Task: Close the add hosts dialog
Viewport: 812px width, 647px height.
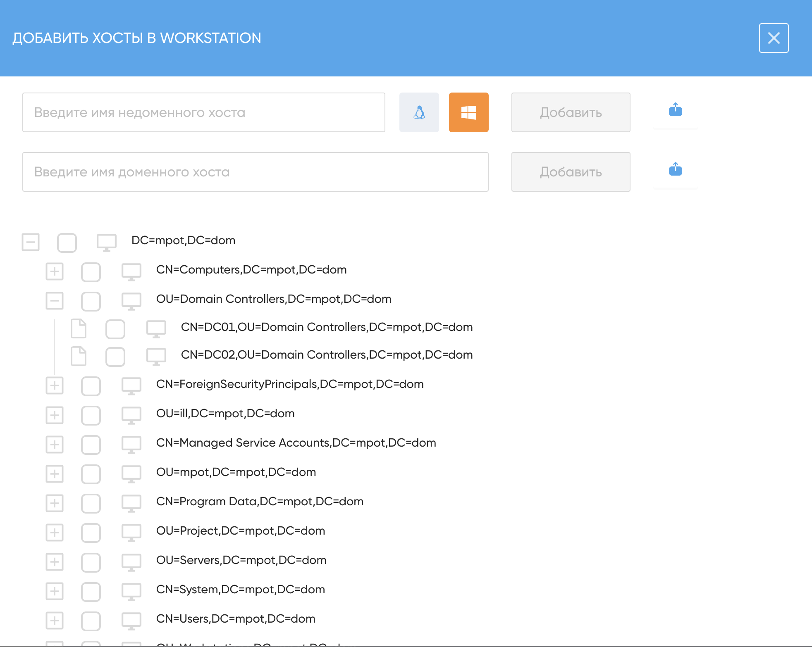Action: (x=774, y=38)
